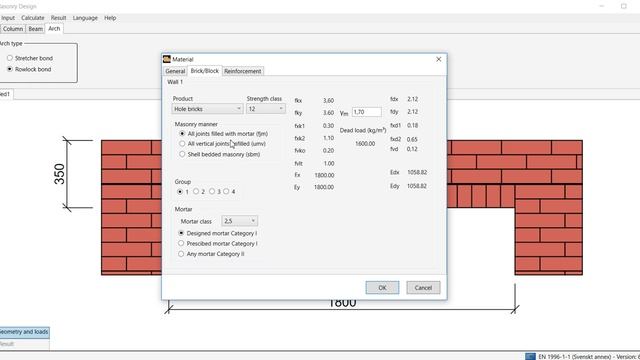Confirm the Material dialog with OK

click(382, 288)
